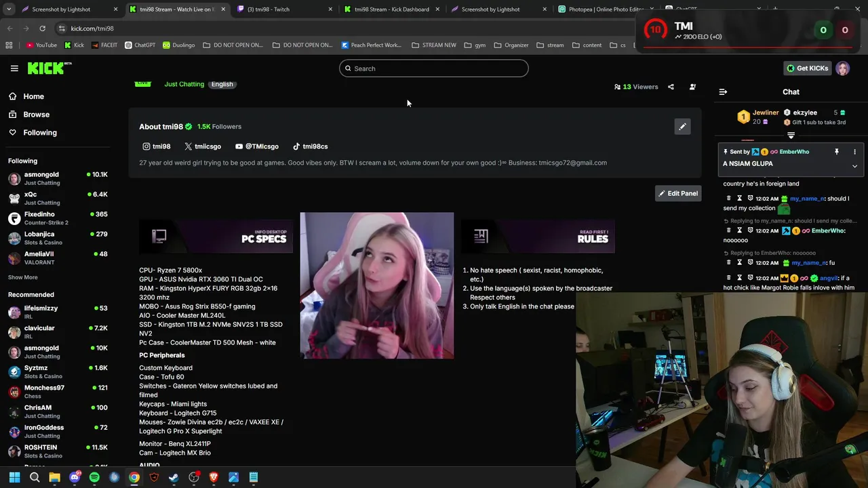The height and width of the screenshot is (488, 868).
Task: Open Steam from taskbar
Action: (x=174, y=478)
